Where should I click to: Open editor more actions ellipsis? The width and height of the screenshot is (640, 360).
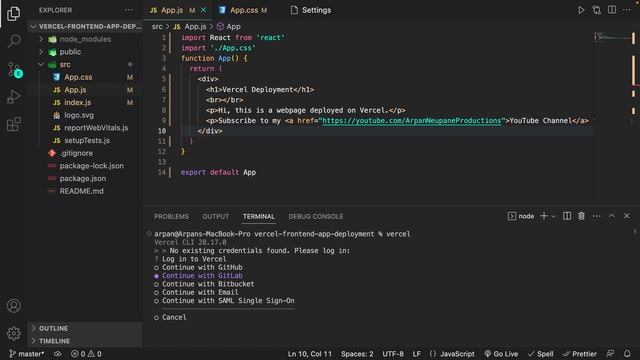tap(627, 10)
